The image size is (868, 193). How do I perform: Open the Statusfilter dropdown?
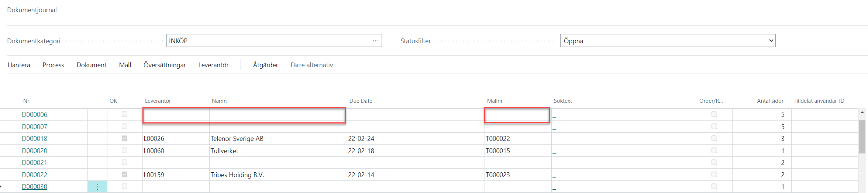pyautogui.click(x=667, y=41)
